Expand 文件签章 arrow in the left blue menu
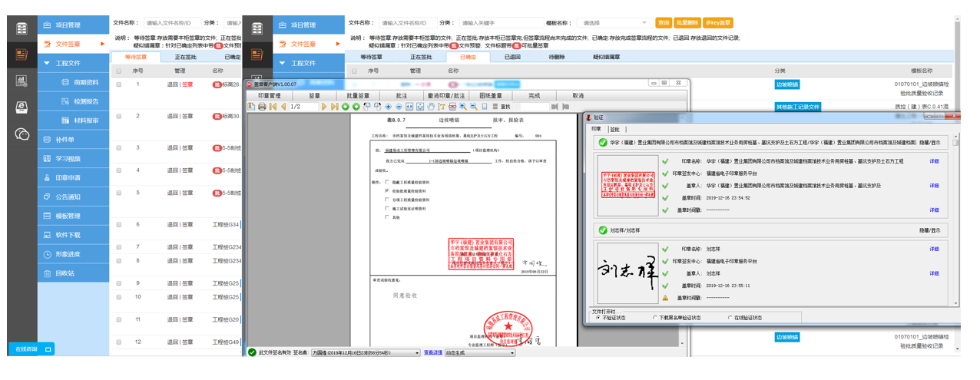 103,45
